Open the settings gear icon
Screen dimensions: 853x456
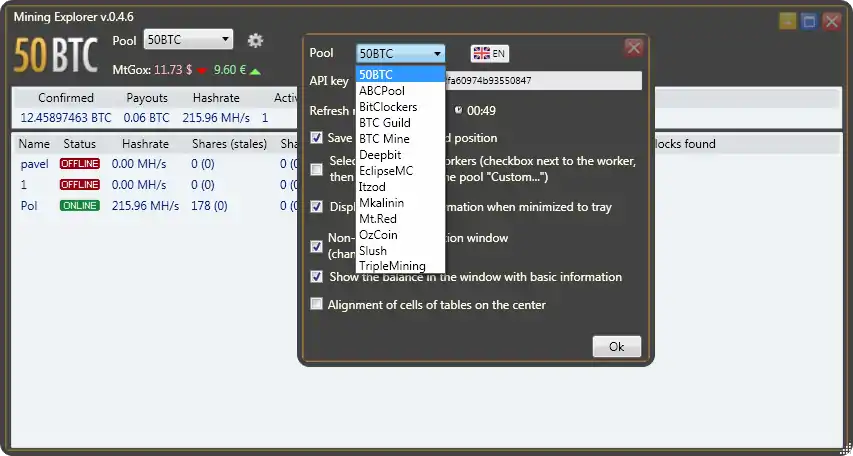click(255, 40)
